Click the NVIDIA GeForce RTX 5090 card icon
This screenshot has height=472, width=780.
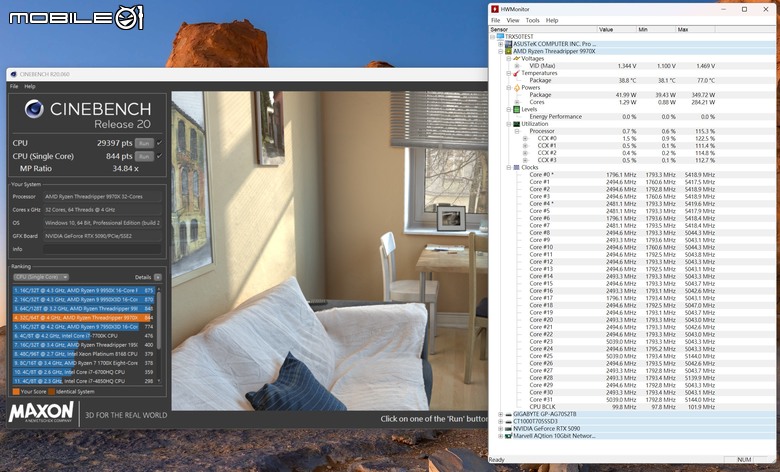click(508, 429)
